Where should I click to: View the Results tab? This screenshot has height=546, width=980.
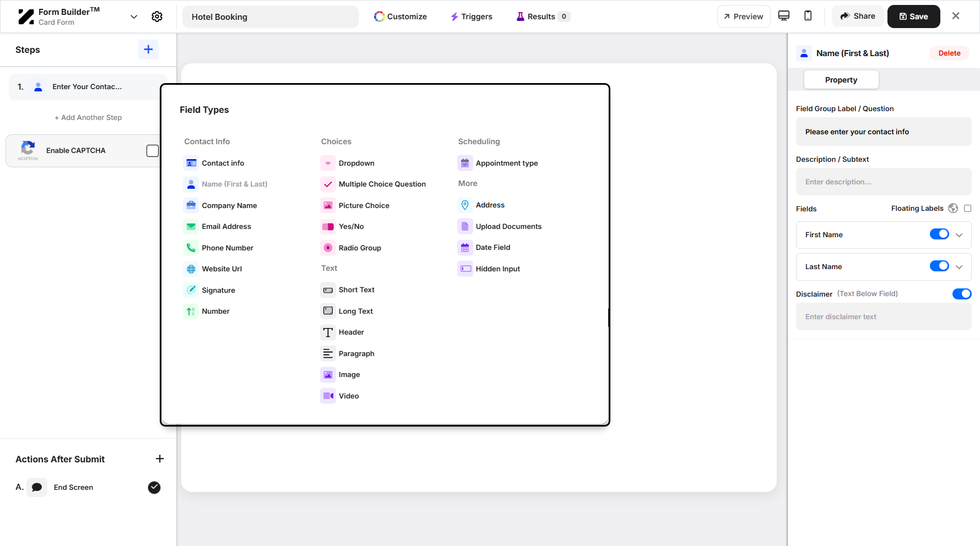(543, 17)
